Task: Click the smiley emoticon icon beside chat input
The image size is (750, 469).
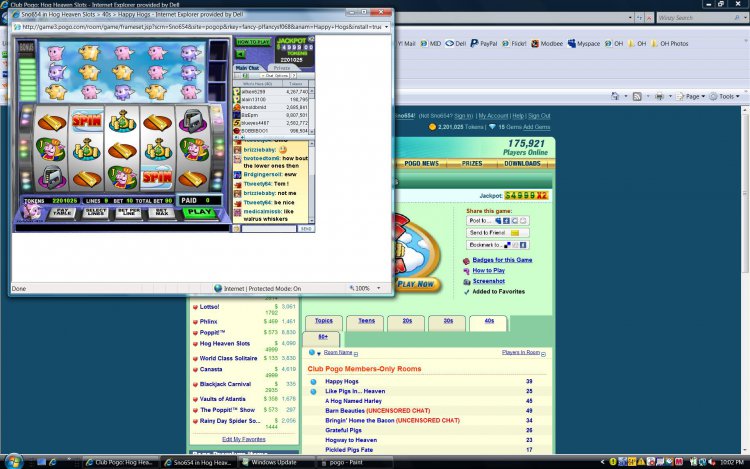Action: 236,229
